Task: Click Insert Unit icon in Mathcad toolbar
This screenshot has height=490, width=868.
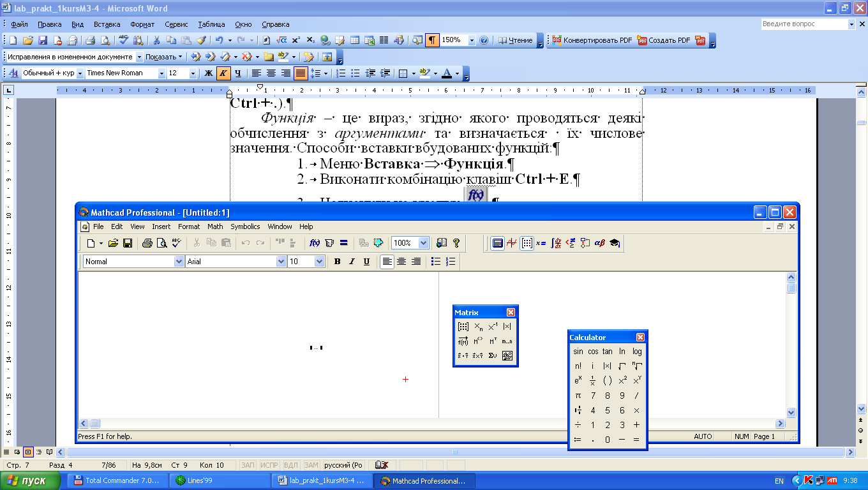Action: click(x=329, y=243)
